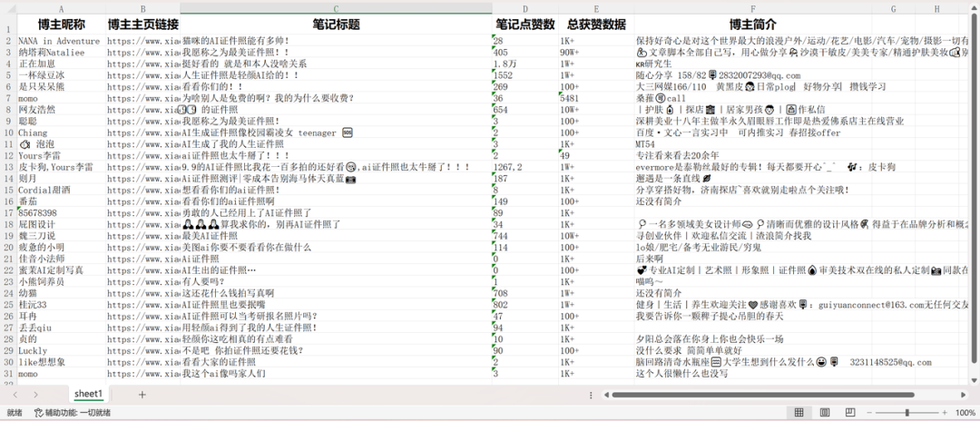Select column G header
980x421 pixels.
coord(894,9)
